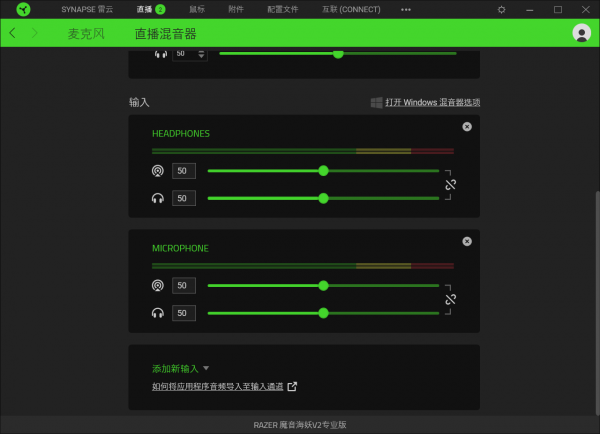Click MICROPHONE stream broadcast icon
600x434 pixels.
point(158,286)
